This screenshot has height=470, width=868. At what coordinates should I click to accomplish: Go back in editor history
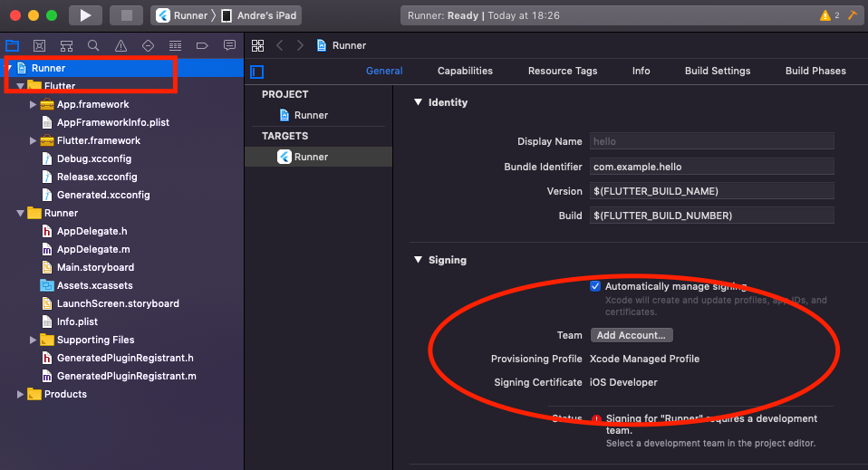coord(280,45)
